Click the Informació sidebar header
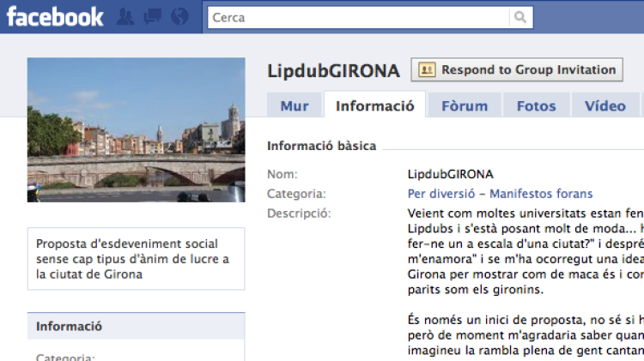The image size is (644, 361). [x=137, y=326]
